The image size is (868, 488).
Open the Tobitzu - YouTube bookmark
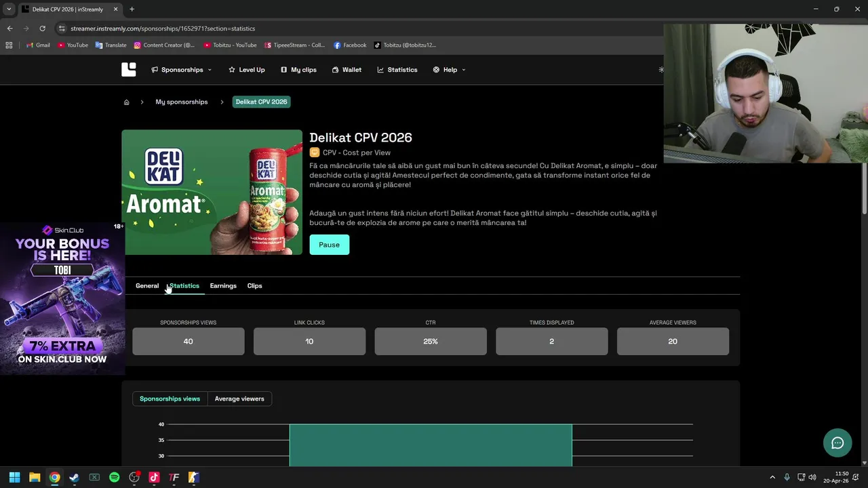pyautogui.click(x=230, y=45)
